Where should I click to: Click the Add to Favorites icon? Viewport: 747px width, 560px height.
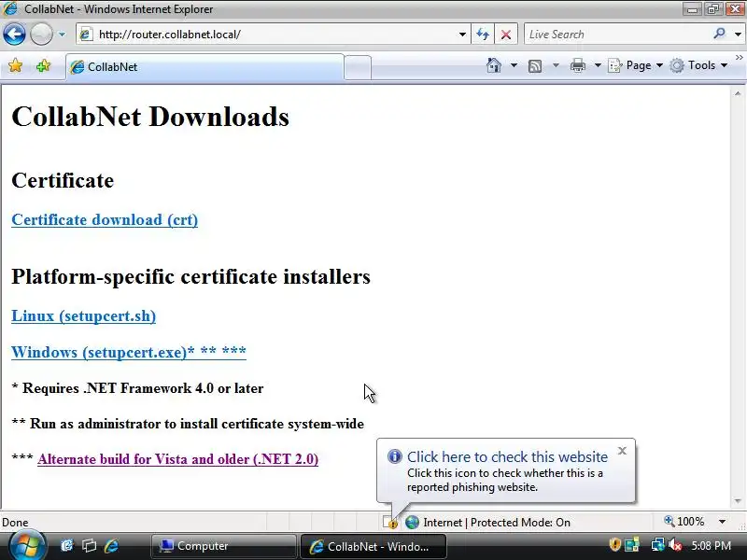point(43,65)
